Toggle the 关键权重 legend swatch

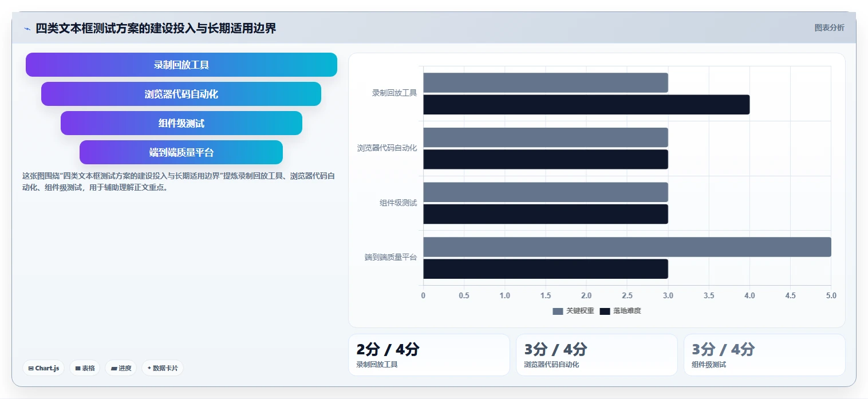(558, 311)
